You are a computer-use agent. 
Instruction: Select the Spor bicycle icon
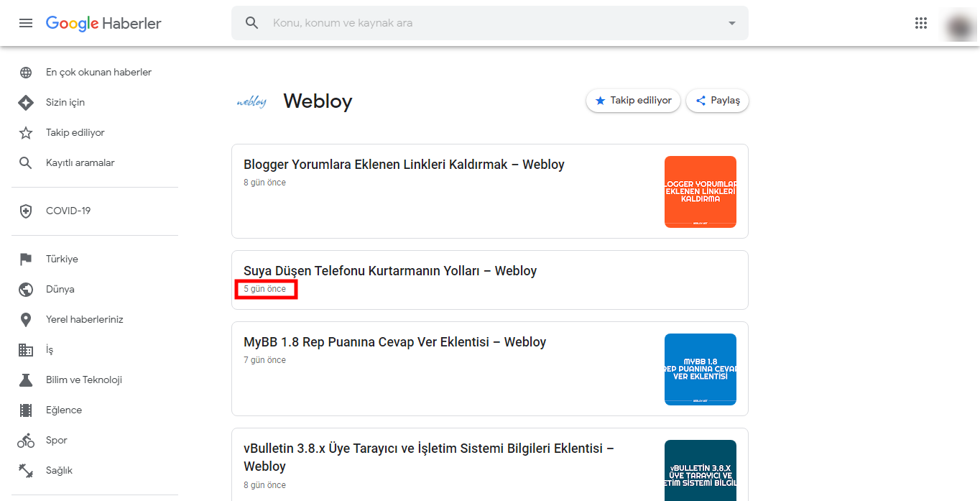coord(26,440)
